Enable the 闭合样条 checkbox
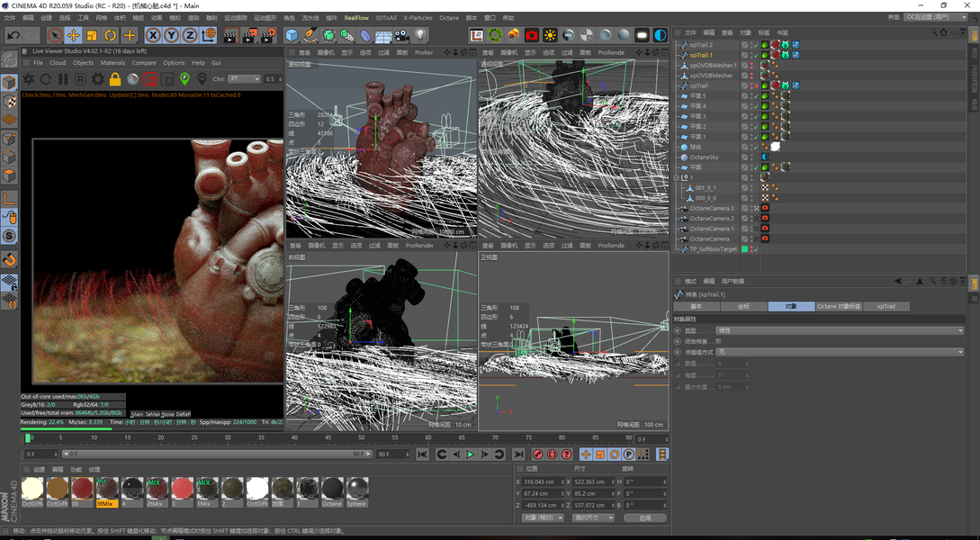 coord(717,341)
